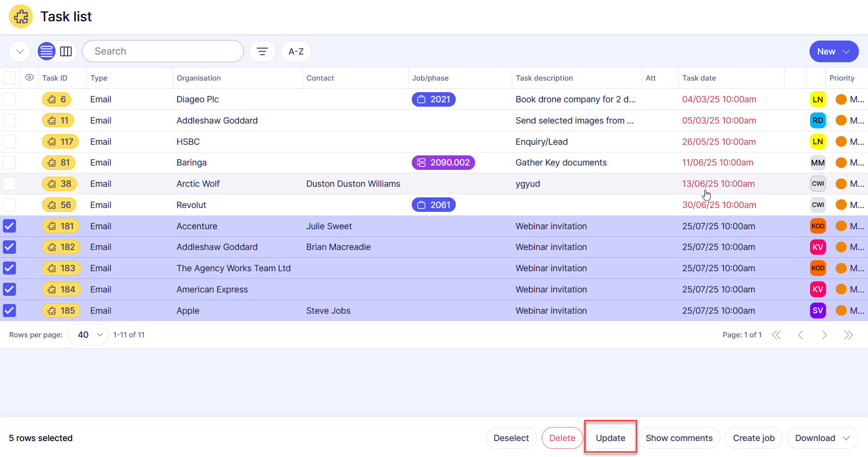Expand the Download options dropdown

(823, 438)
